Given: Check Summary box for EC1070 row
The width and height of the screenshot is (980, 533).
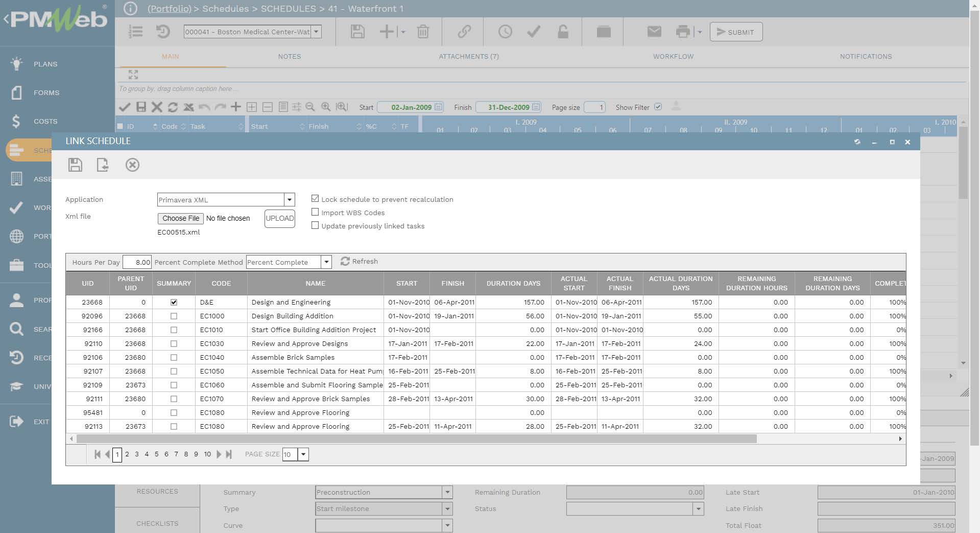Looking at the screenshot, I should pyautogui.click(x=174, y=399).
